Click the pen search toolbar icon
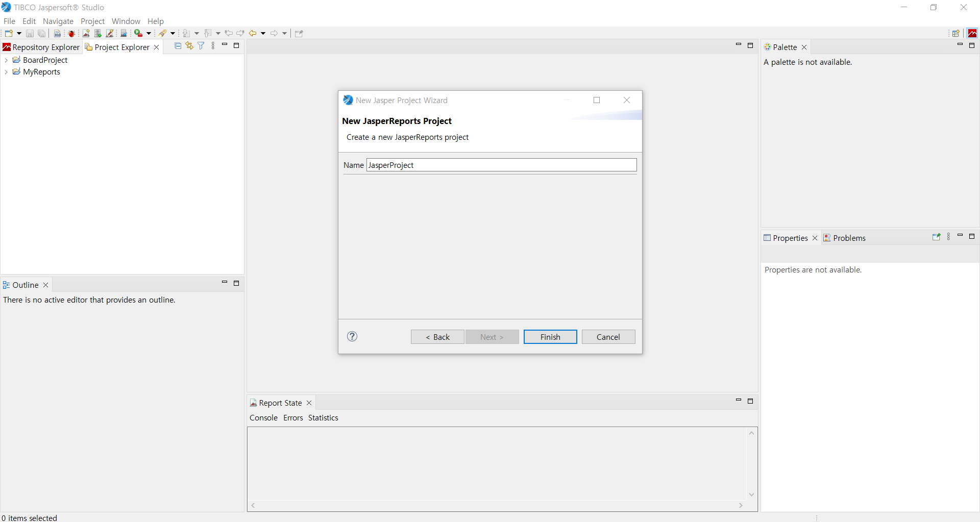Screen dimensions: 980x522 tap(162, 34)
